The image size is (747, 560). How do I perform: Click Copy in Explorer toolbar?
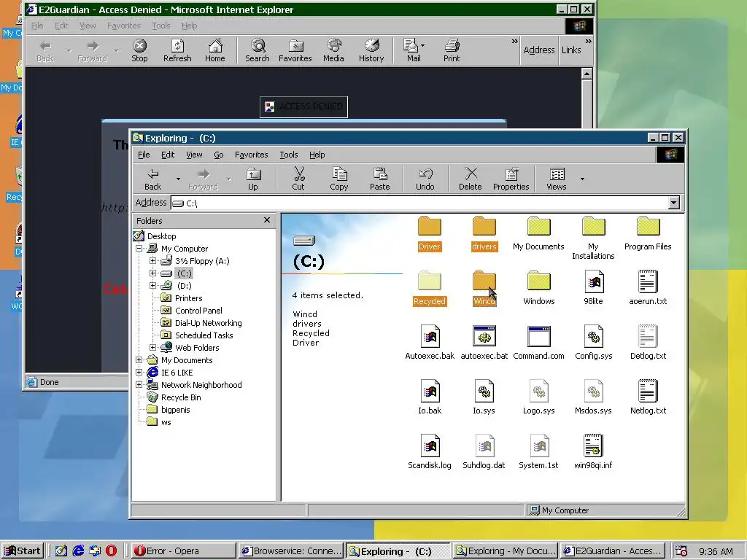coord(338,179)
